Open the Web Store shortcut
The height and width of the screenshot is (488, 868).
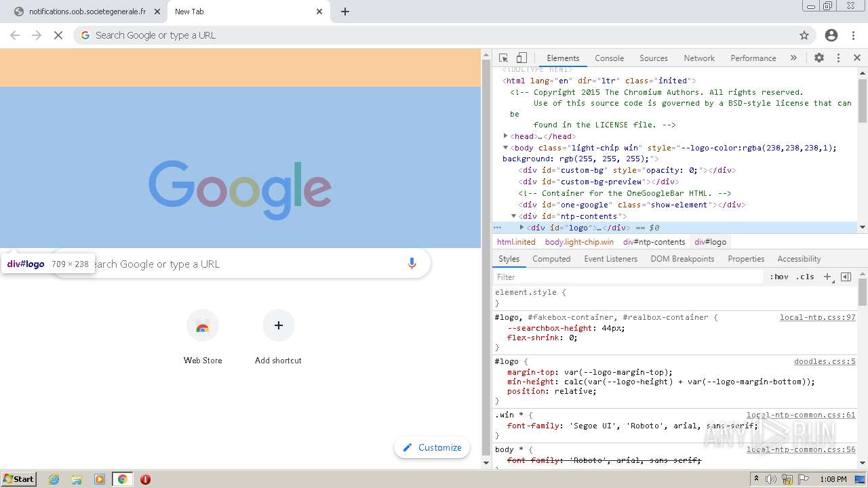pos(203,337)
